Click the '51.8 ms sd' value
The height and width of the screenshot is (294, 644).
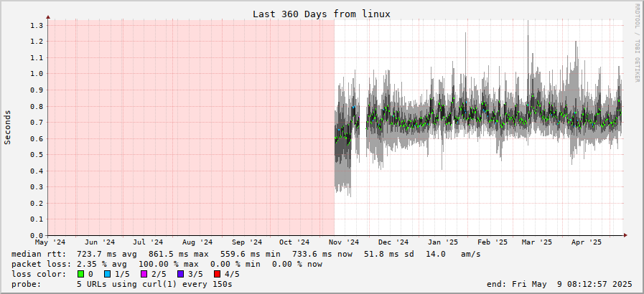388,255
